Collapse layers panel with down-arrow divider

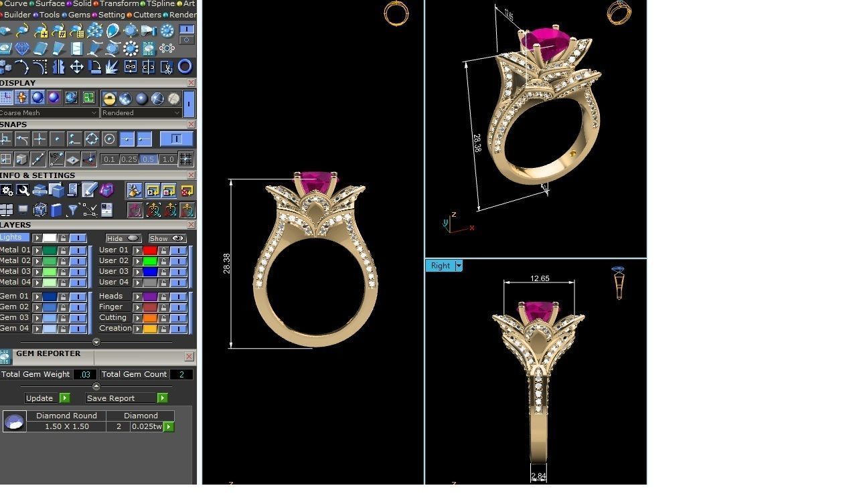pyautogui.click(x=96, y=342)
